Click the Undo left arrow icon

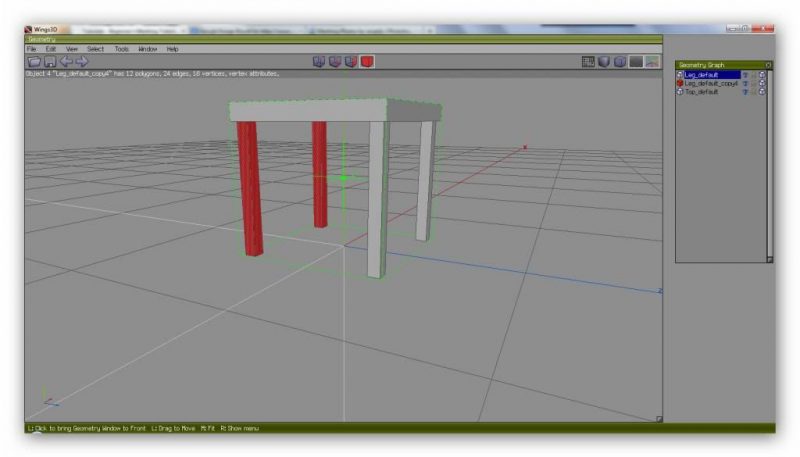coord(66,62)
